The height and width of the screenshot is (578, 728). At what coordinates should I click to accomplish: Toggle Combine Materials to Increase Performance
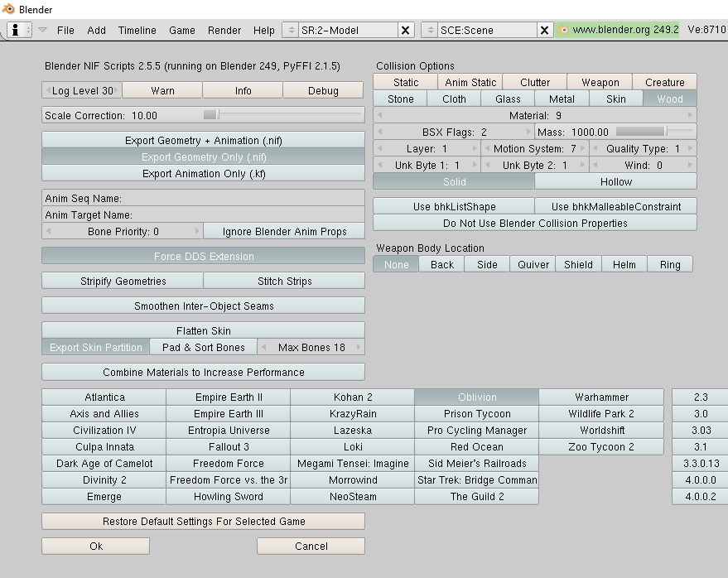point(204,373)
